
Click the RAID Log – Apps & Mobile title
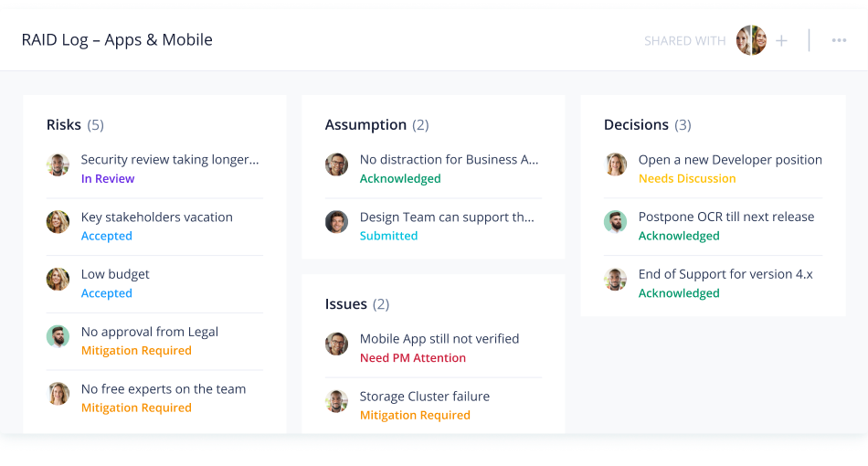[x=117, y=40]
